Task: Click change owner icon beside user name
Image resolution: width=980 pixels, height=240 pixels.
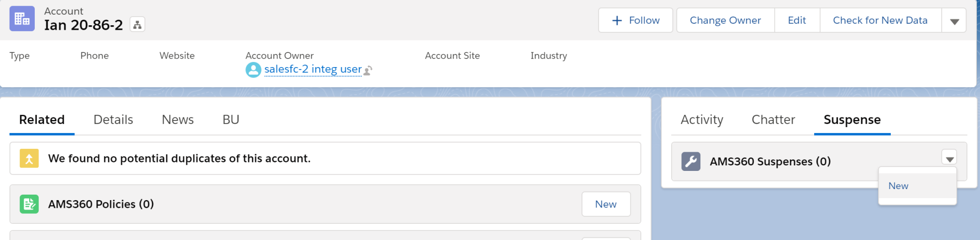Action: 368,71
